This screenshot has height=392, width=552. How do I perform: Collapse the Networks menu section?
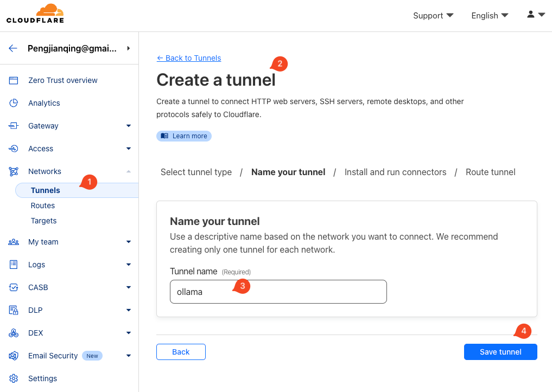[129, 171]
